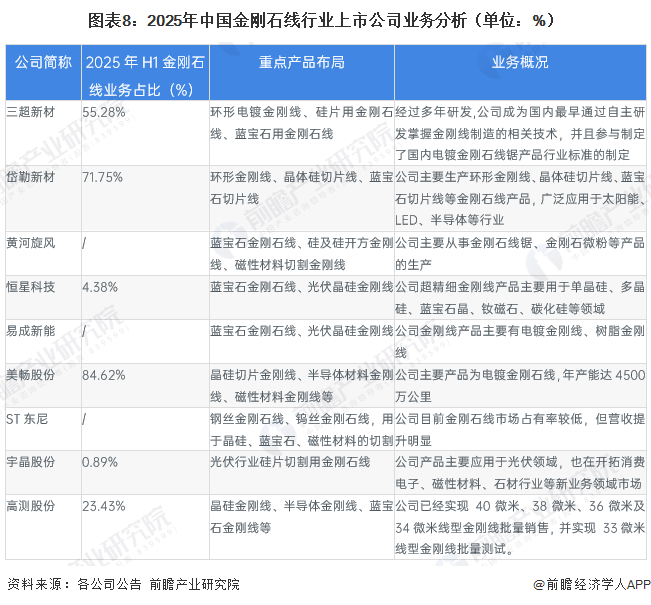Click ST 东尼 product cell '钢丝金刚石线、钨丝金刚石线'
Viewport: 651px width, 605px height.
[x=290, y=419]
